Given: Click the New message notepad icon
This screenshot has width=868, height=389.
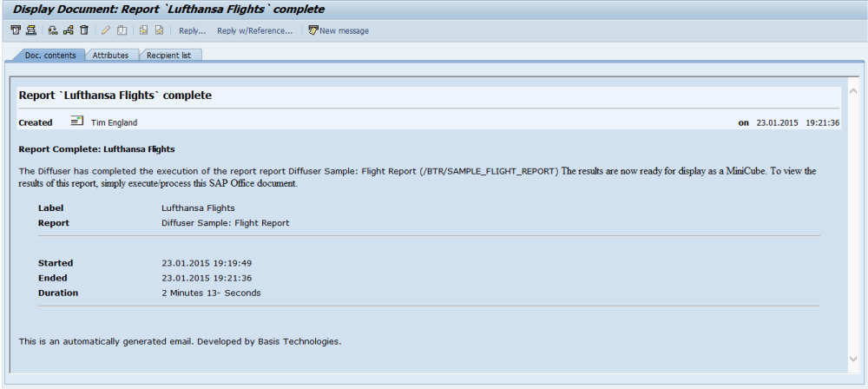Looking at the screenshot, I should (313, 30).
